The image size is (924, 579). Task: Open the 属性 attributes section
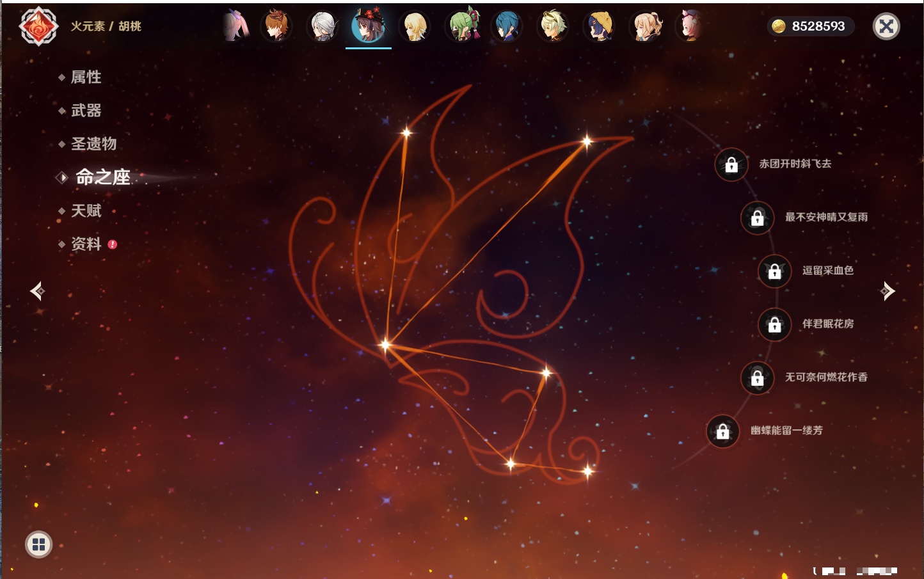[86, 77]
